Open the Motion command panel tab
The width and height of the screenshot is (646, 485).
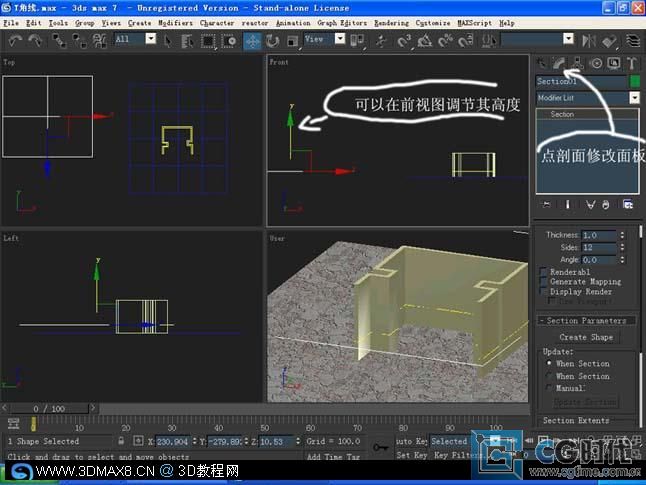click(x=596, y=63)
